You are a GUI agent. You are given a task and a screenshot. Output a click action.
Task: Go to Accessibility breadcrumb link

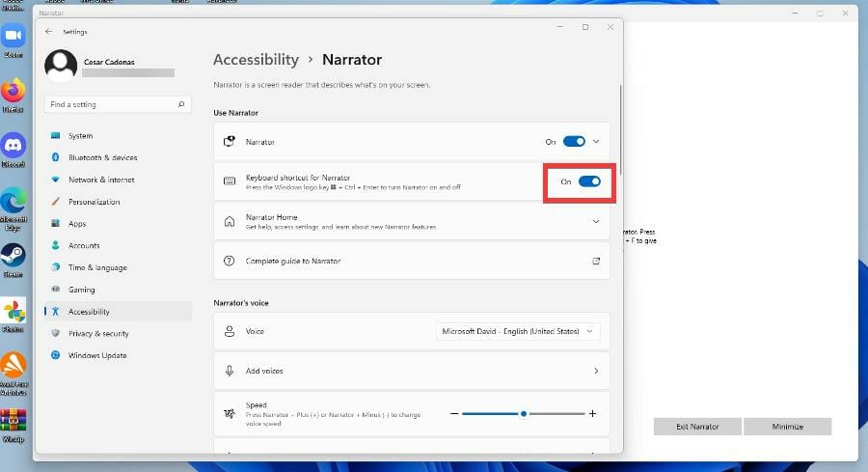pyautogui.click(x=256, y=59)
